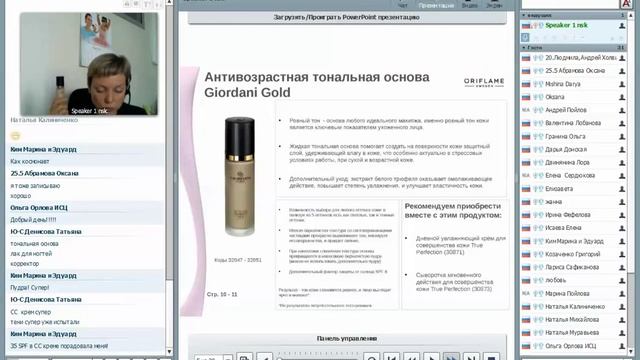
Task: Select participant Наталья Калиниченко in list
Action: click(575, 306)
